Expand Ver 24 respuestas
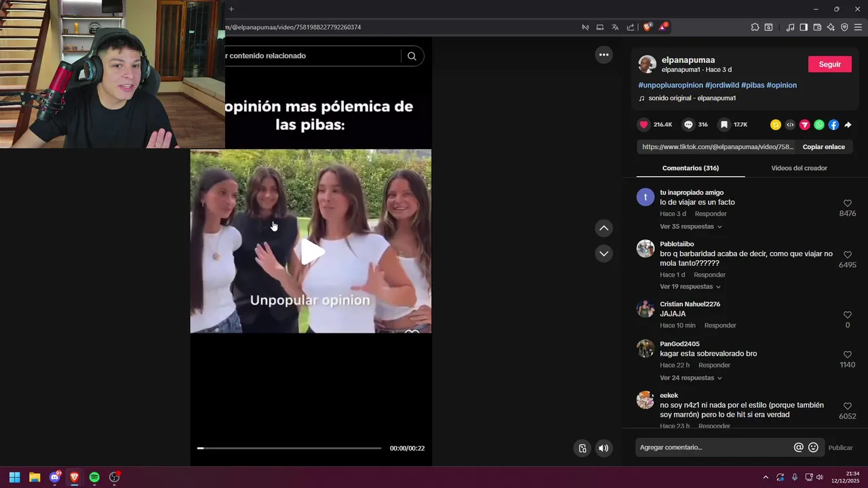 pos(691,378)
